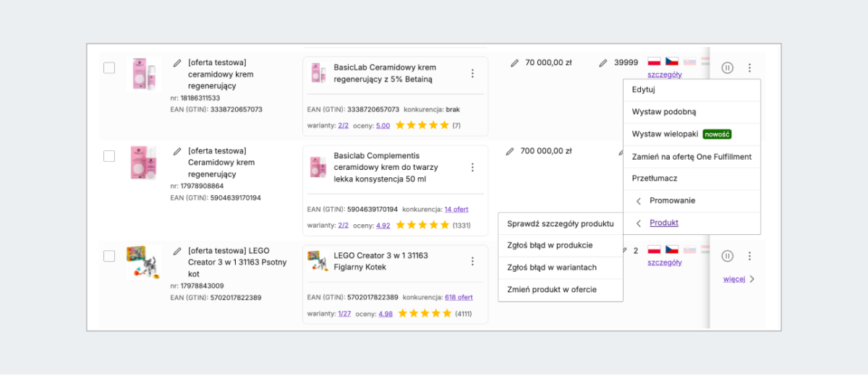This screenshot has width=868, height=376.
Task: Open the three-dot actions menu of LEGO offer
Action: tap(749, 256)
